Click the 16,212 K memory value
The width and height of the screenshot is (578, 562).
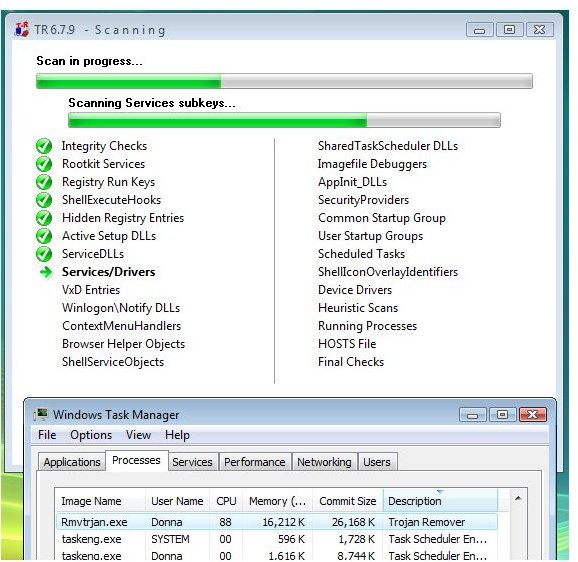point(283,522)
